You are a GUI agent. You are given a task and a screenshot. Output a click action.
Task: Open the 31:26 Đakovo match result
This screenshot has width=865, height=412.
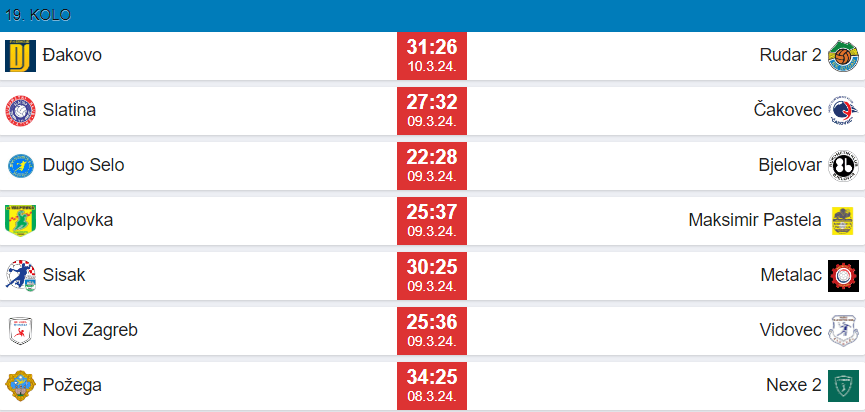(432, 56)
